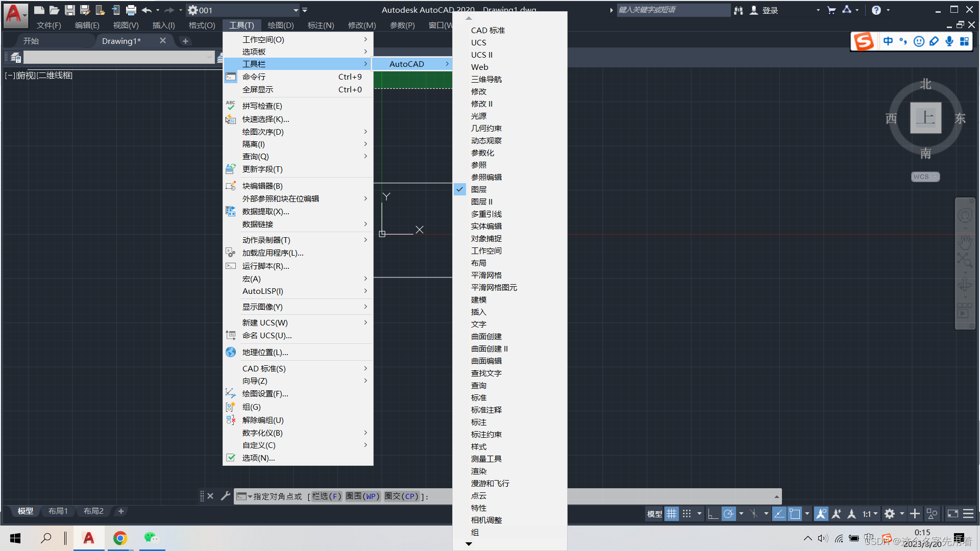Switch to the 布局1 layout tab
The width and height of the screenshot is (980, 551).
pos(58,511)
